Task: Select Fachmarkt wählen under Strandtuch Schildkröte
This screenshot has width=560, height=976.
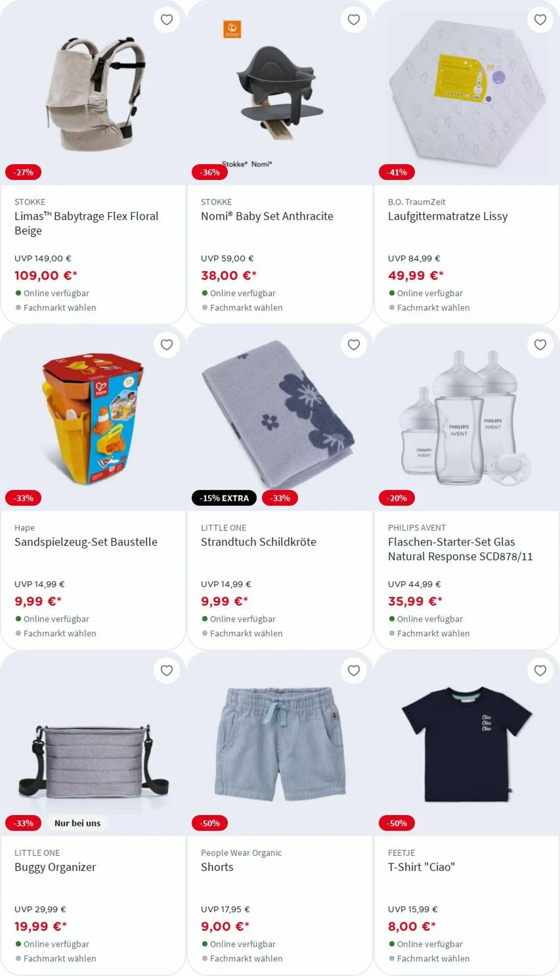Action: (246, 633)
